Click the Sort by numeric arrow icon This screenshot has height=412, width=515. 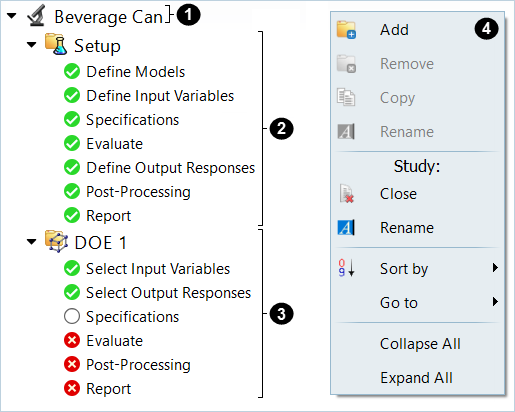346,268
